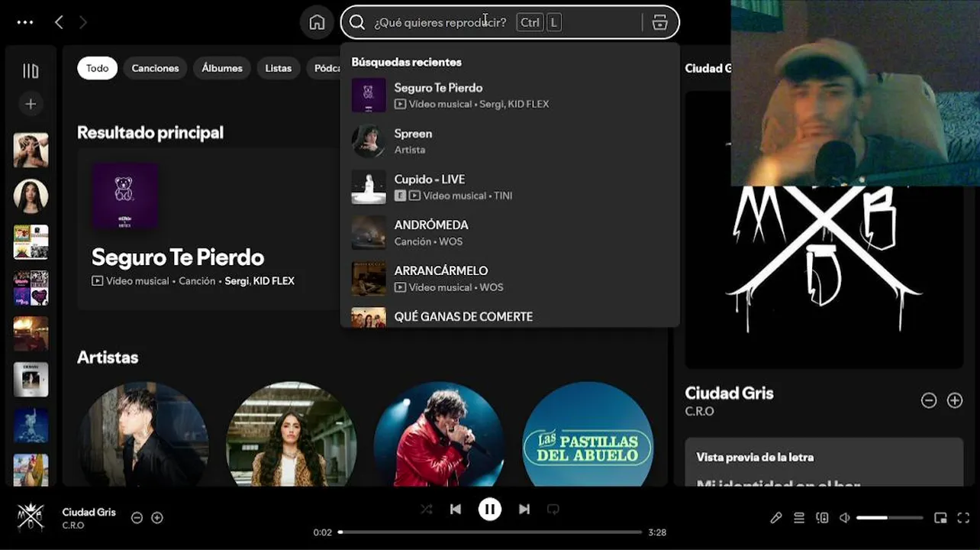Open the lyrics preview card
Screen dimensions: 980x550
pyautogui.click(x=824, y=462)
